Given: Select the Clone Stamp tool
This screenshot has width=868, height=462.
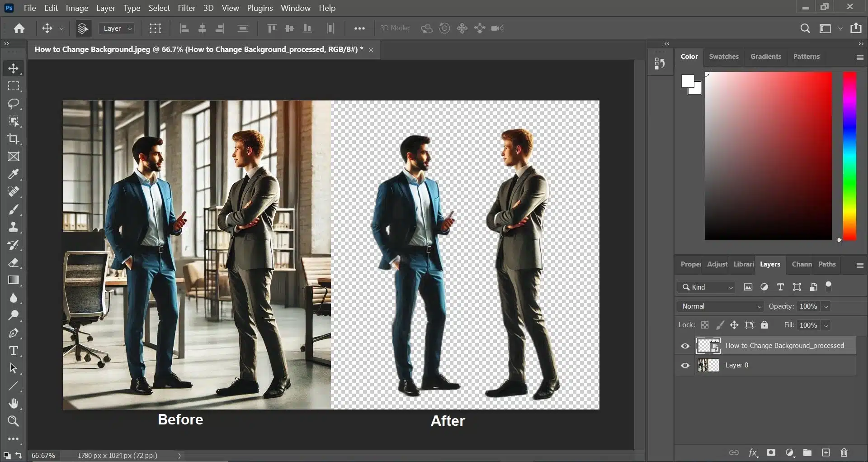Looking at the screenshot, I should (14, 227).
